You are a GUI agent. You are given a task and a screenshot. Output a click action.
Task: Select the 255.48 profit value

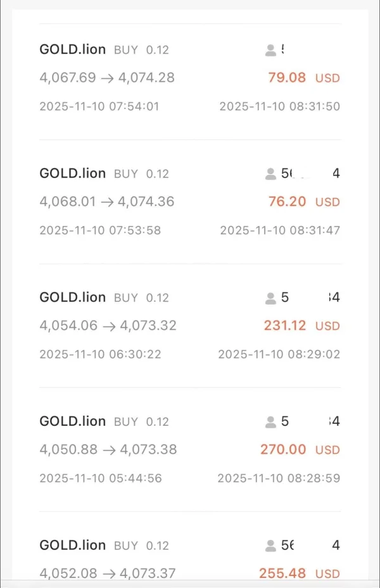pyautogui.click(x=282, y=573)
